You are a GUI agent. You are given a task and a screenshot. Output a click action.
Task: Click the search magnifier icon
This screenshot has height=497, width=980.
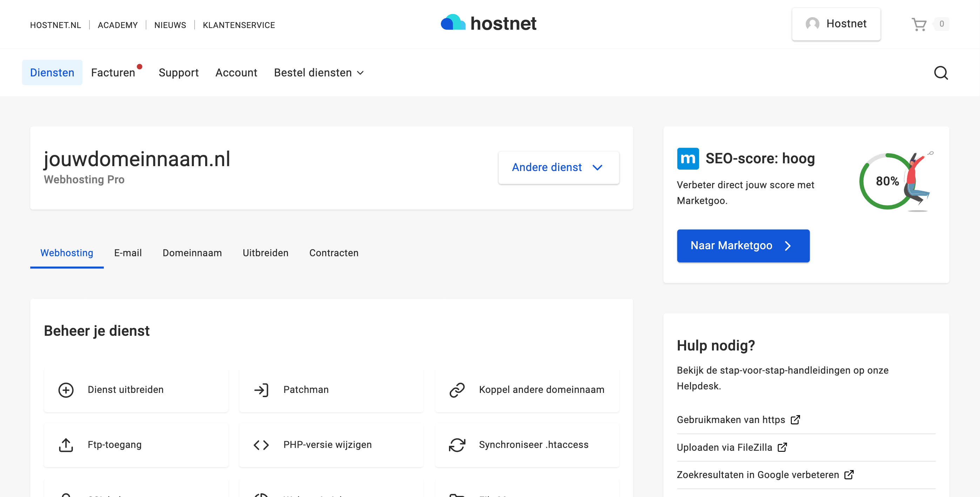coord(940,73)
